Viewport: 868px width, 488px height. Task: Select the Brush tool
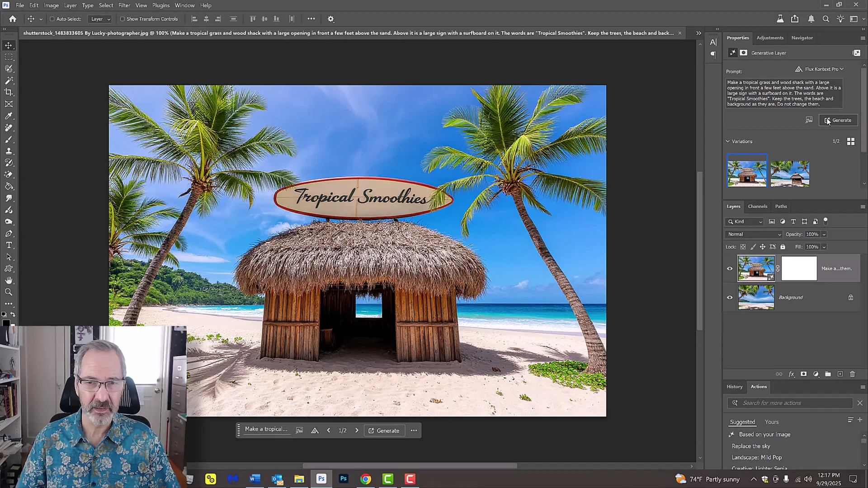[9, 140]
